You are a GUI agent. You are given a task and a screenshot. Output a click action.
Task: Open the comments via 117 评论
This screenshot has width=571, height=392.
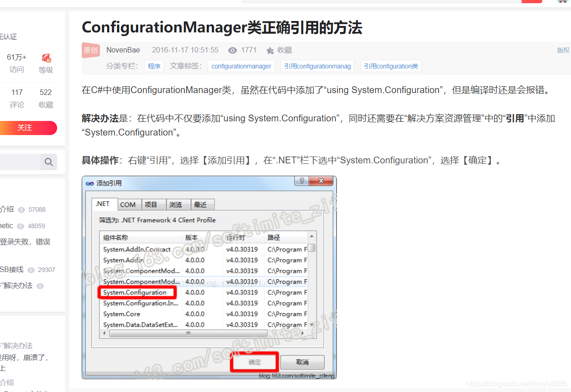(x=17, y=98)
